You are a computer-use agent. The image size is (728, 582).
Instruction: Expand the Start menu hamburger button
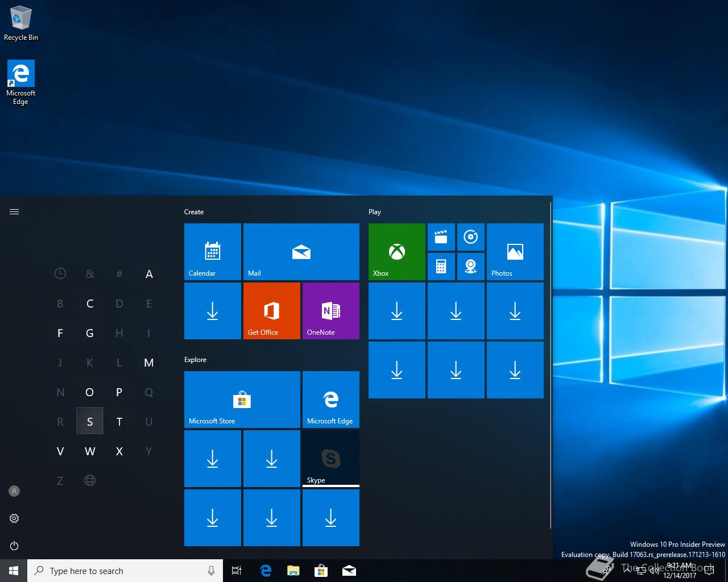click(x=14, y=211)
